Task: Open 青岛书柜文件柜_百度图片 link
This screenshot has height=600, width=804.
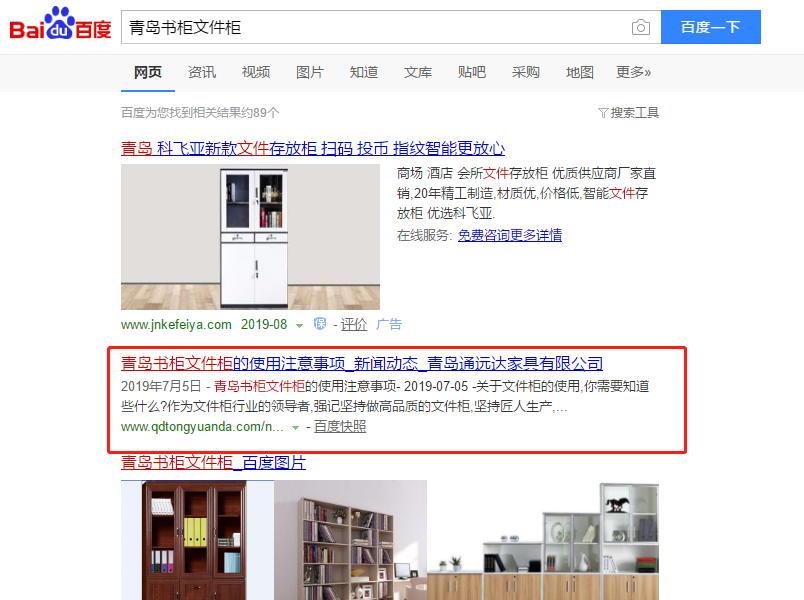Action: point(213,463)
